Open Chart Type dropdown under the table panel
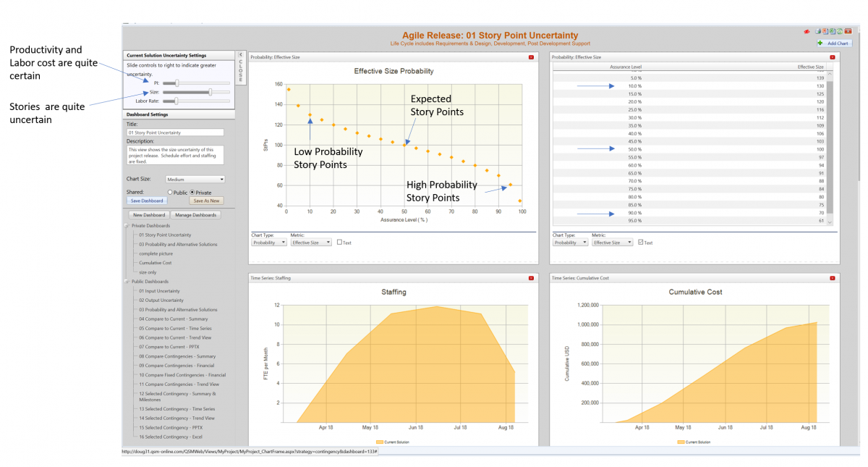This screenshot has height=467, width=868. [570, 243]
